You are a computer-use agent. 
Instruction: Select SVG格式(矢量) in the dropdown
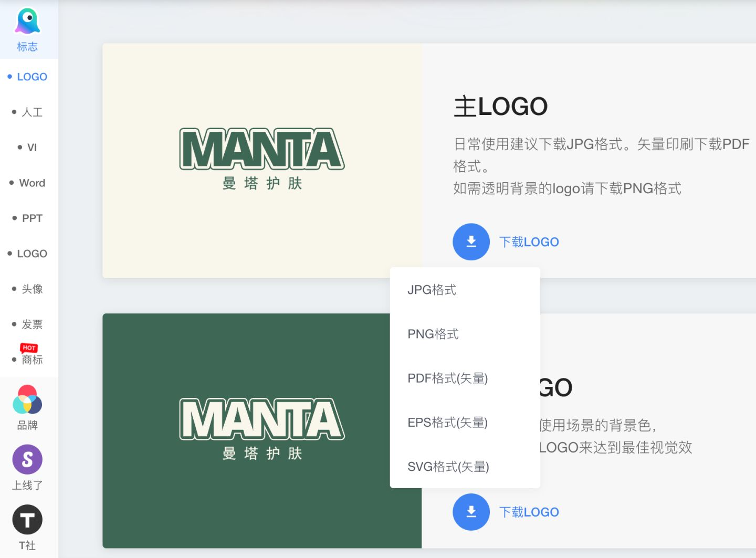[448, 467]
